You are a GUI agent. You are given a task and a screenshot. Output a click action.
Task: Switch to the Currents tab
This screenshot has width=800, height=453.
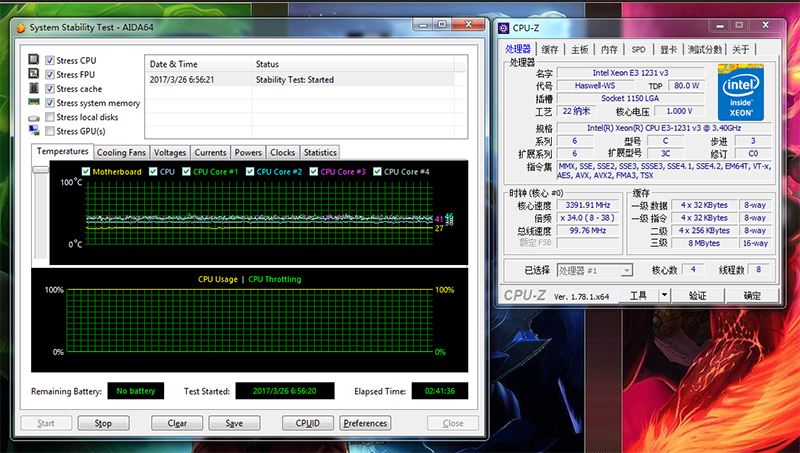(x=210, y=153)
